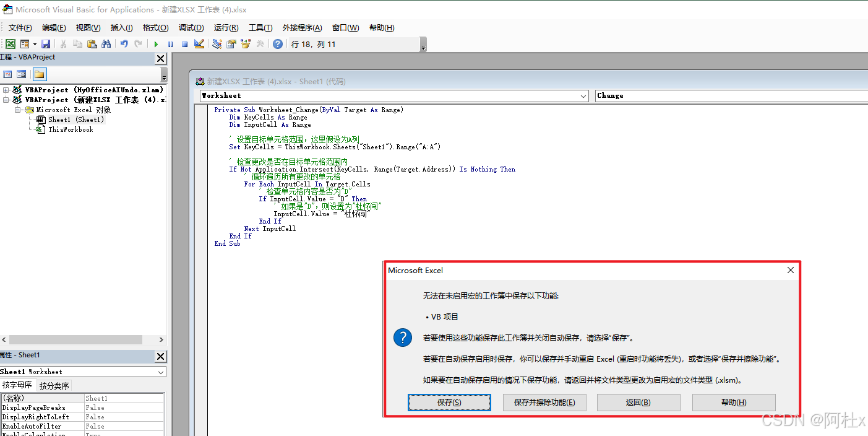Open the 工具(T) menu

[260, 27]
